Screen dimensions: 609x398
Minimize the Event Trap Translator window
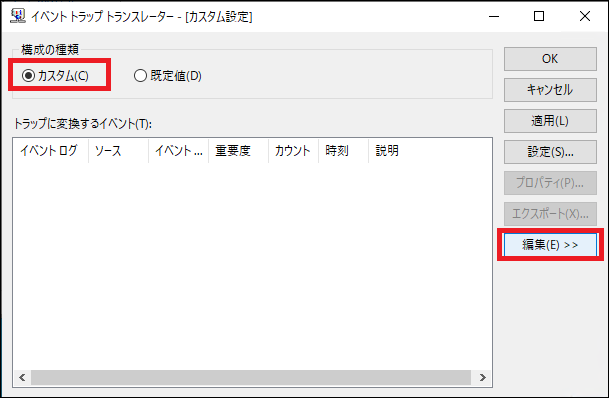(x=494, y=16)
